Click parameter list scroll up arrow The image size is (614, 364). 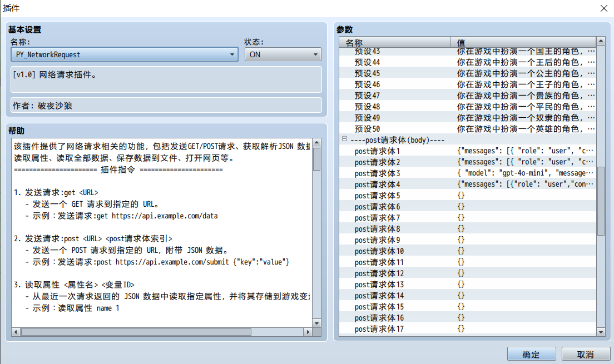pyautogui.click(x=601, y=41)
